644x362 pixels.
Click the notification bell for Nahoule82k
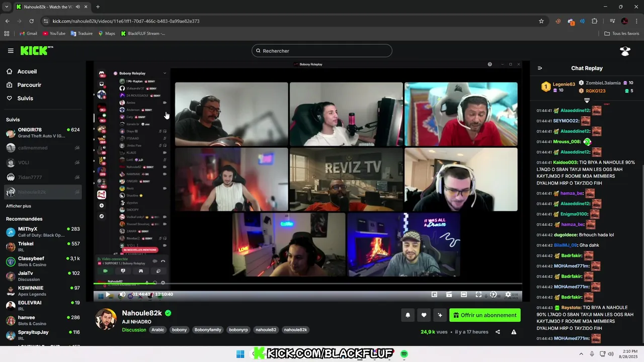click(408, 315)
